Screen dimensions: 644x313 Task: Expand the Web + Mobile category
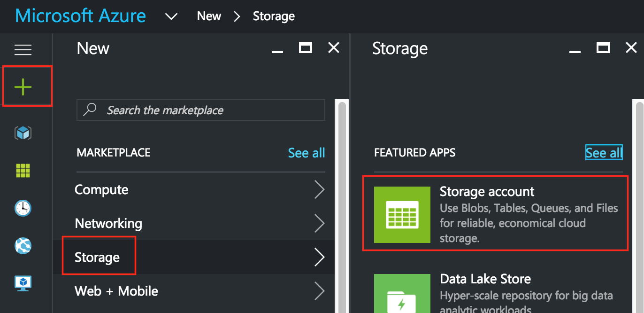point(116,291)
